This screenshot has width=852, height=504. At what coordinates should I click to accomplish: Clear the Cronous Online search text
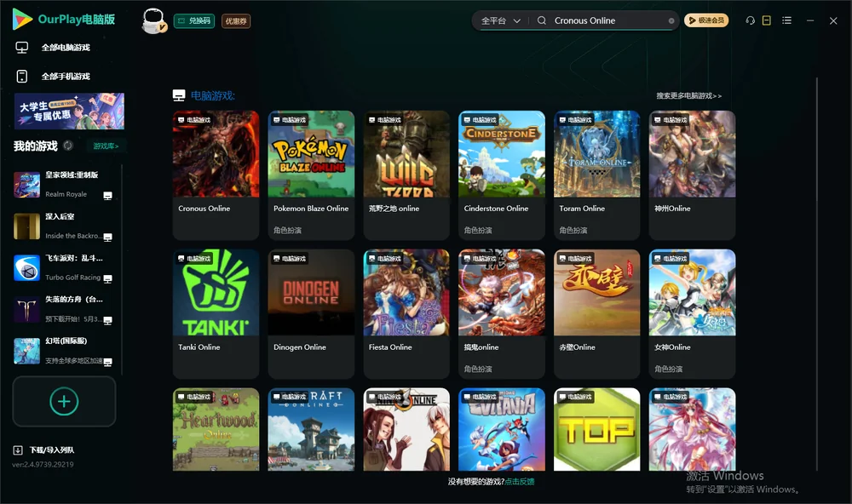click(671, 20)
